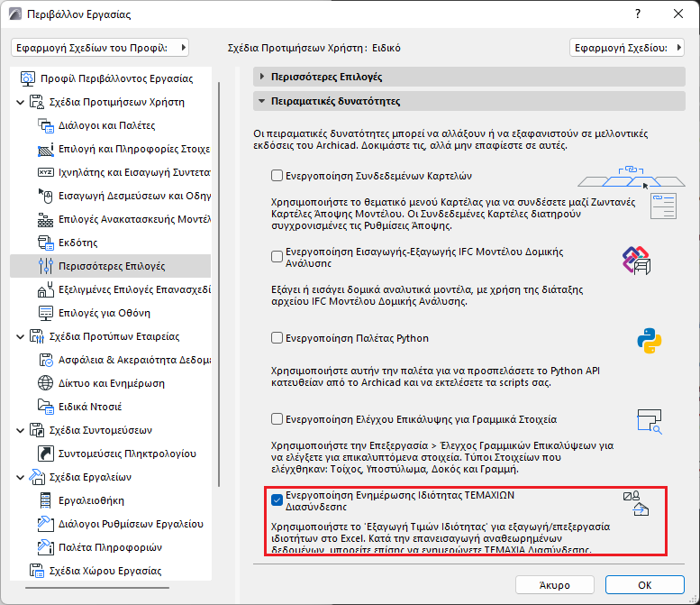Uncheck Ενημέρωσης Ιδιότητας ΤΕΜΑΧΙΩΝ Διασύνδεσης checkbox
Screen dimensions: 700x605
click(x=277, y=500)
